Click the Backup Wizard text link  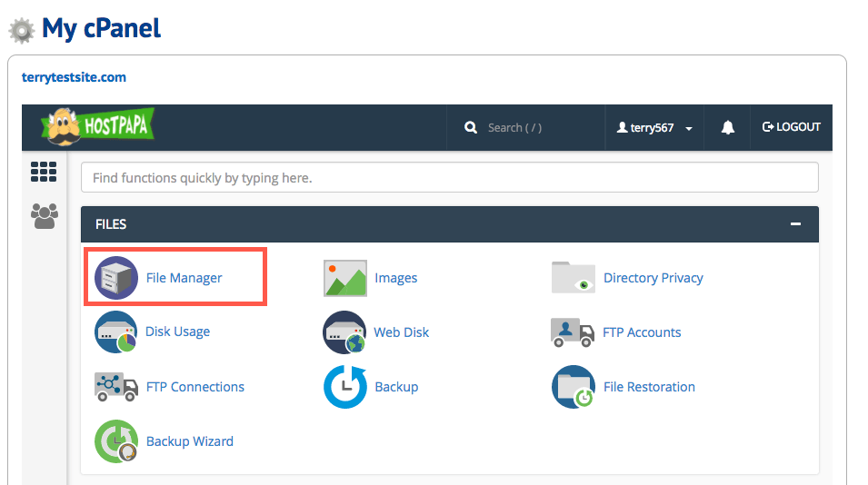pos(189,441)
